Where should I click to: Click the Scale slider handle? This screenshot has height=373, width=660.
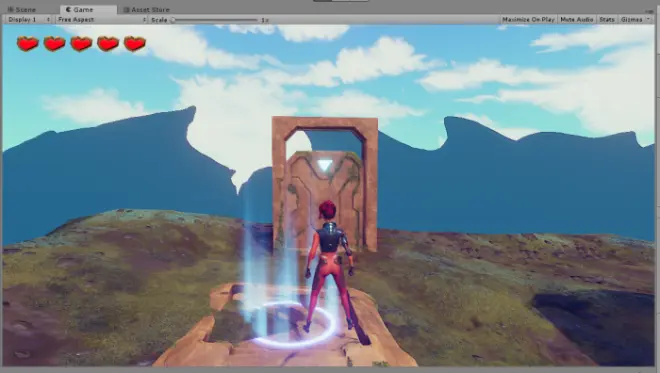(x=173, y=20)
